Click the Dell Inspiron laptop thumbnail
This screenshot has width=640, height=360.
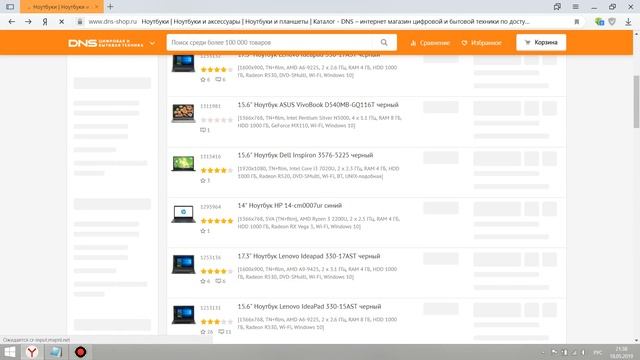tap(183, 163)
